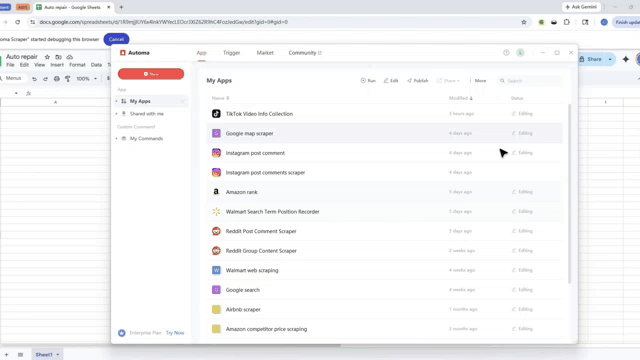This screenshot has height=360, width=640.
Task: Click the Gemini sparkle icon in Sheets
Action: [x=626, y=59]
